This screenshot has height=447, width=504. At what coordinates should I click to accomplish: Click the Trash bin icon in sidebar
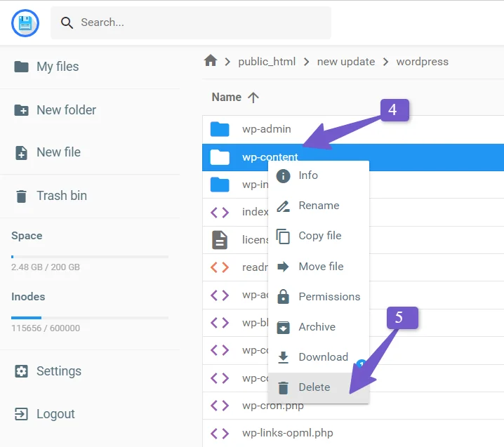(x=21, y=196)
